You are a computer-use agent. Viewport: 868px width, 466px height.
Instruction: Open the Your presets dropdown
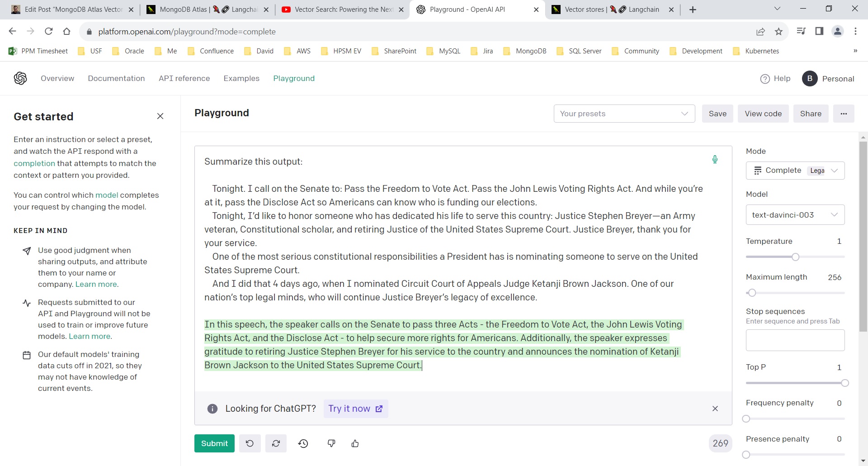[x=624, y=114]
